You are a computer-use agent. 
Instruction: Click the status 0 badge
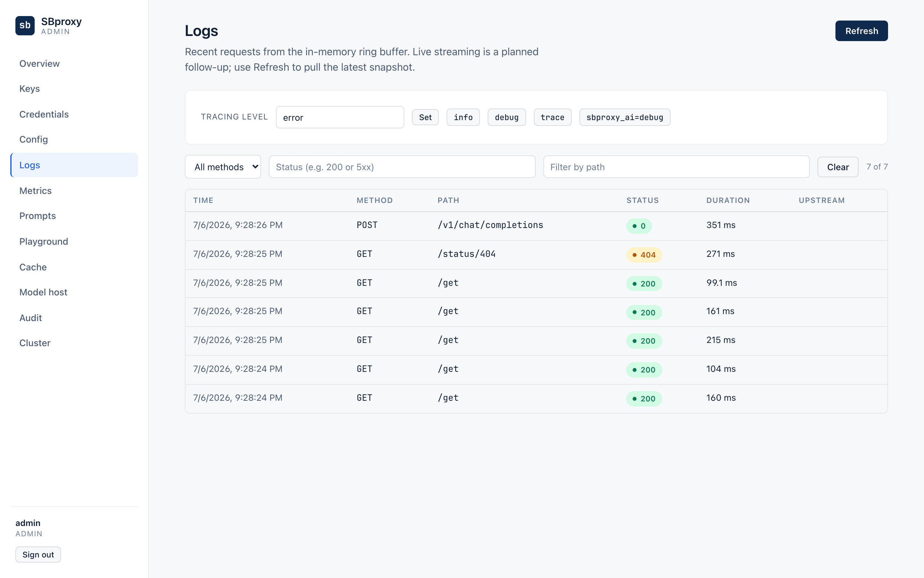639,226
